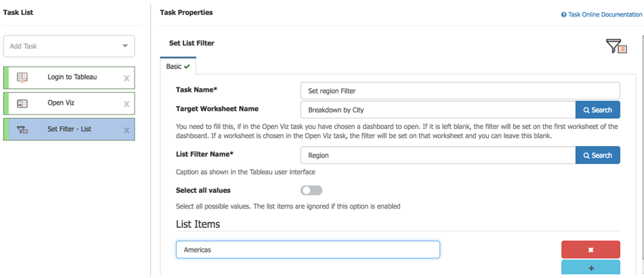Click the Set Filter - List funnel icon

22,130
